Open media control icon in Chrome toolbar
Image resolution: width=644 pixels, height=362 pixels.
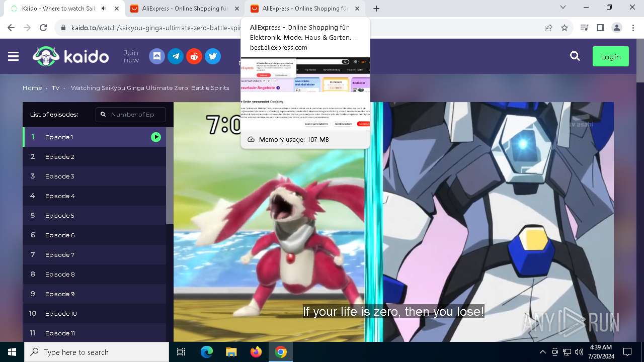[584, 28]
